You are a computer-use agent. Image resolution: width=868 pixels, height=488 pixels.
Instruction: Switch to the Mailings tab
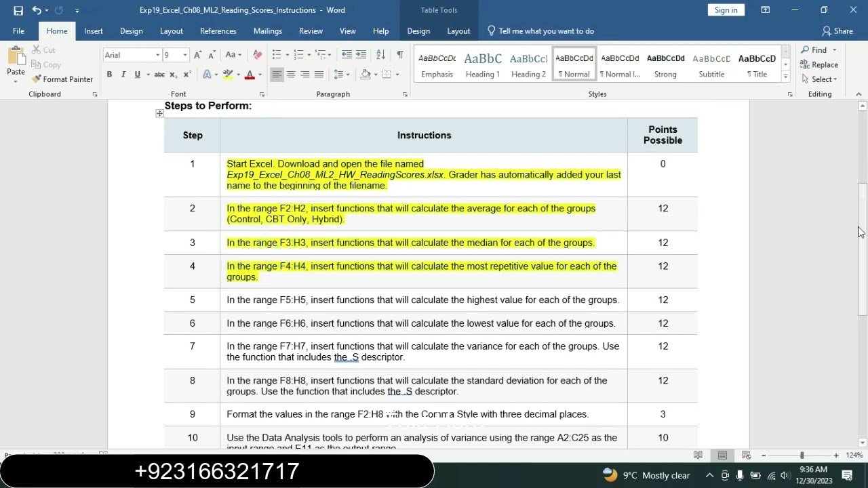[x=268, y=31]
